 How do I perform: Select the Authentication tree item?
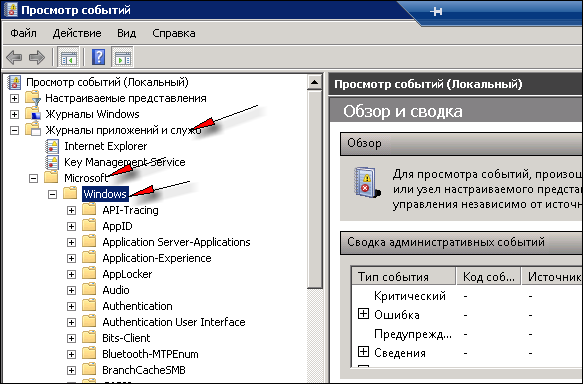pos(138,306)
